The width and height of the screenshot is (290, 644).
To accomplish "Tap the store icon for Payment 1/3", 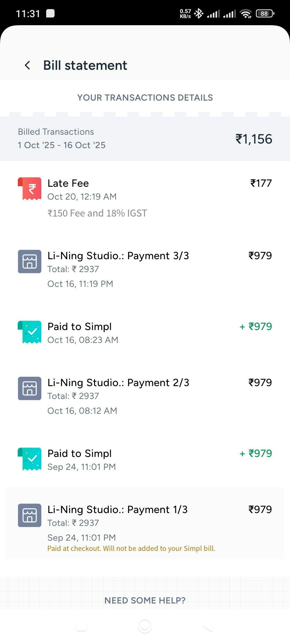I will point(30,515).
